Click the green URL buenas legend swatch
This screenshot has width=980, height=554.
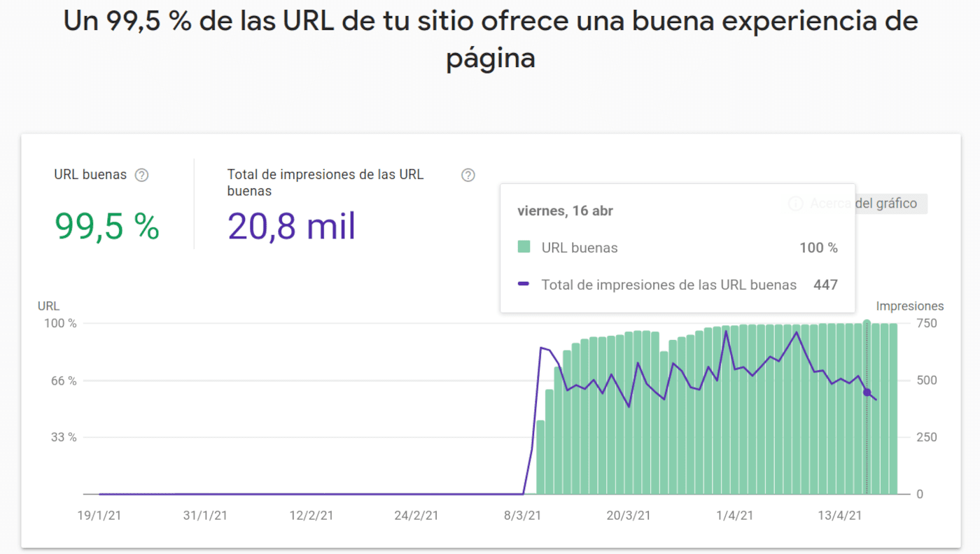coord(524,247)
